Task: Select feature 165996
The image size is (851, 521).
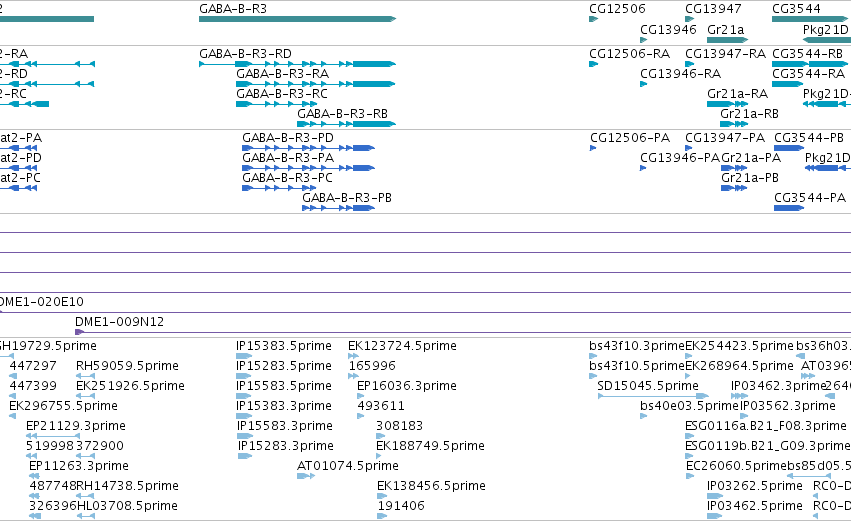Action: click(x=372, y=366)
